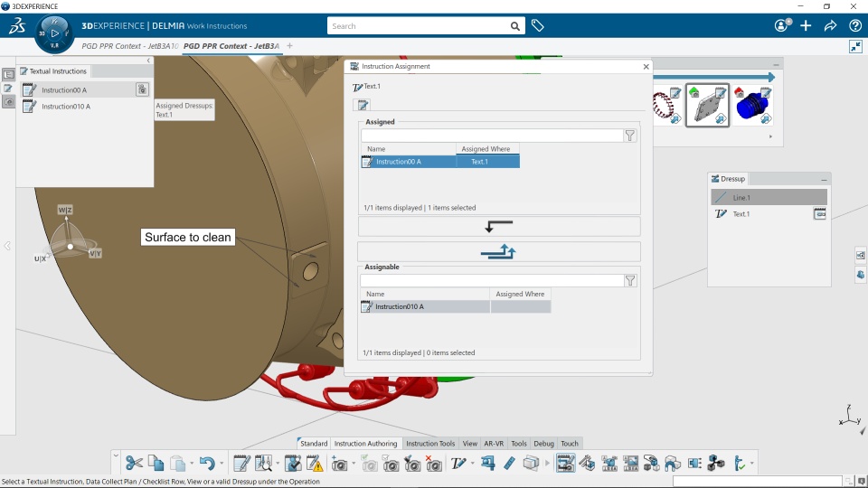Click the notepad with warning triangle icon

coord(315,463)
